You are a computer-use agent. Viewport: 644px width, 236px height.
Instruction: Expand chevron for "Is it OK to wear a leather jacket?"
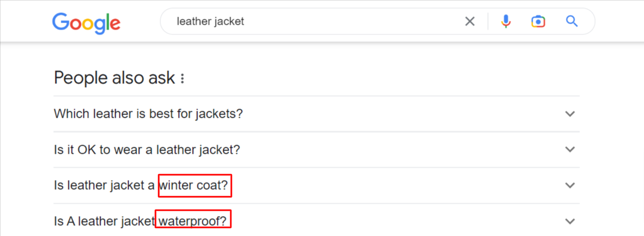570,149
